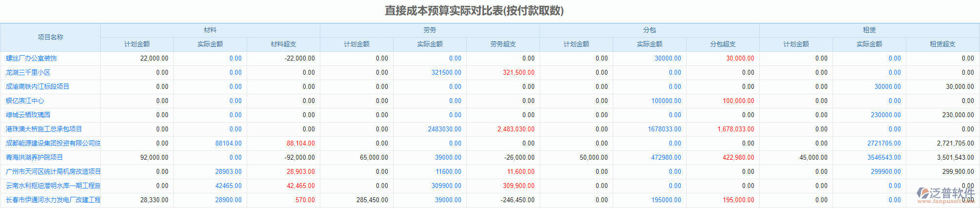The height and width of the screenshot is (209, 980).
Task: Open project 广州市天河区统计局机房改造项目
Action: click(53, 171)
